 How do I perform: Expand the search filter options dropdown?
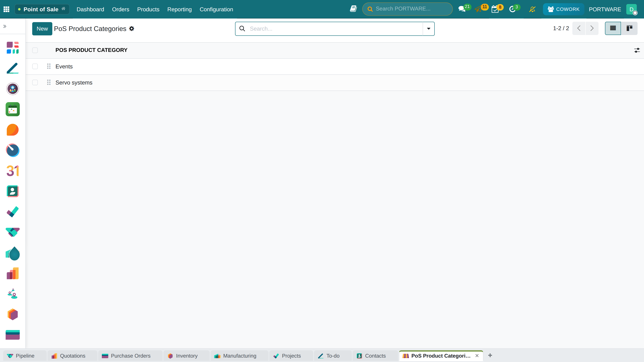428,29
